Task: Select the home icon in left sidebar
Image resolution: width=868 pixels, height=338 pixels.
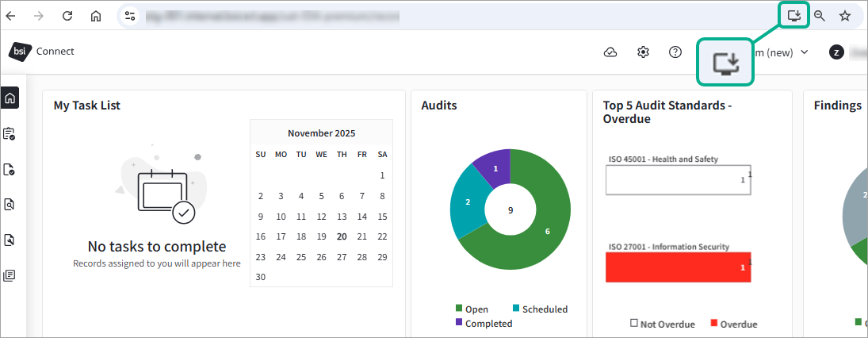Action: [10, 98]
